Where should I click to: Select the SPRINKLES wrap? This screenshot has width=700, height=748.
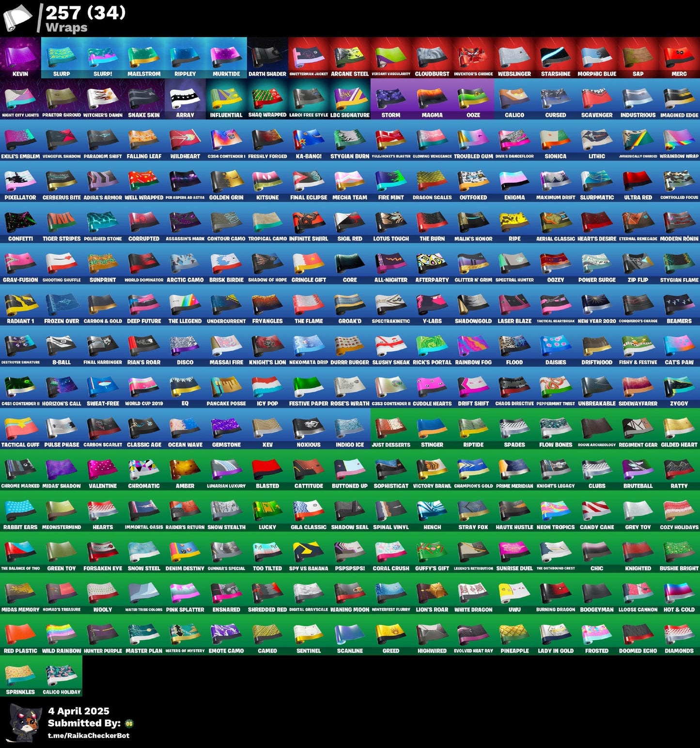click(19, 674)
